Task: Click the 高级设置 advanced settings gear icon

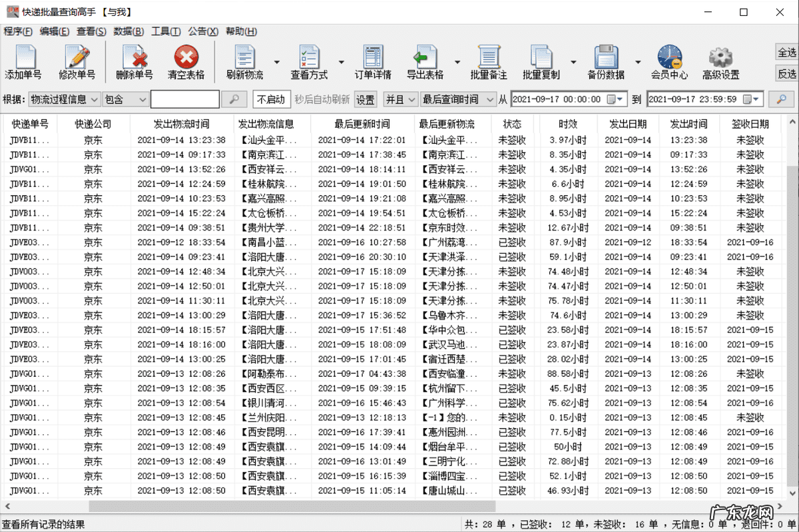Action: pyautogui.click(x=721, y=62)
